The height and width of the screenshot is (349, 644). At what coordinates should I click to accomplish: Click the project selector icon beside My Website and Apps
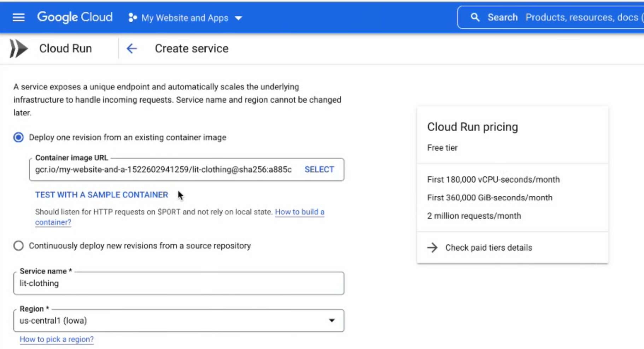pos(132,18)
